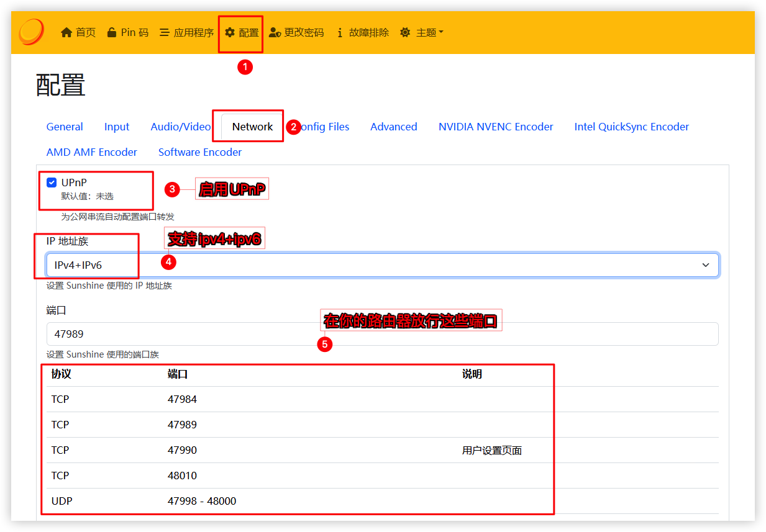
Task: Switch to the Input tab
Action: (x=117, y=127)
